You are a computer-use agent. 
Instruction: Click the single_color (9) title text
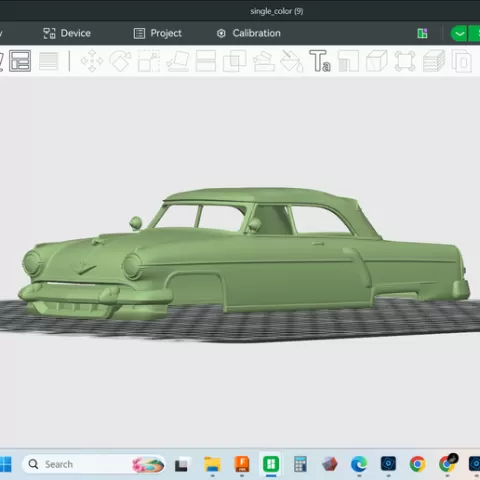tap(277, 11)
